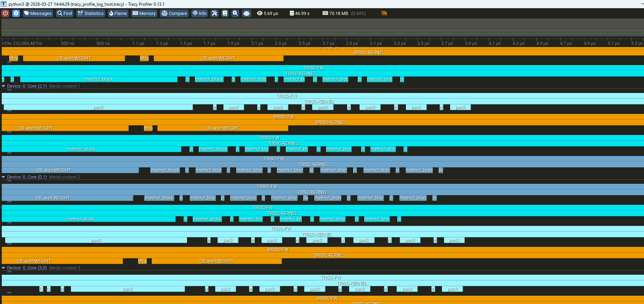Open the Flame graph view
The image size is (644, 304).
tap(118, 13)
